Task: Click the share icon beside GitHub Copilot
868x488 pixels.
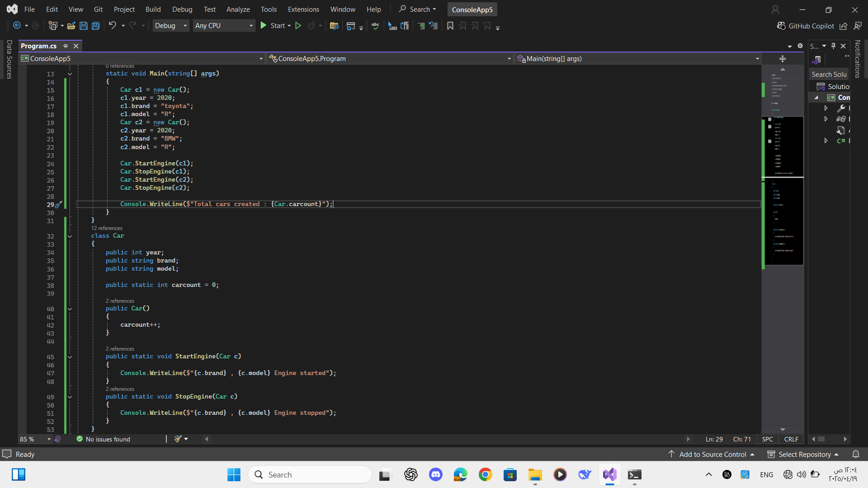Action: coord(843,26)
